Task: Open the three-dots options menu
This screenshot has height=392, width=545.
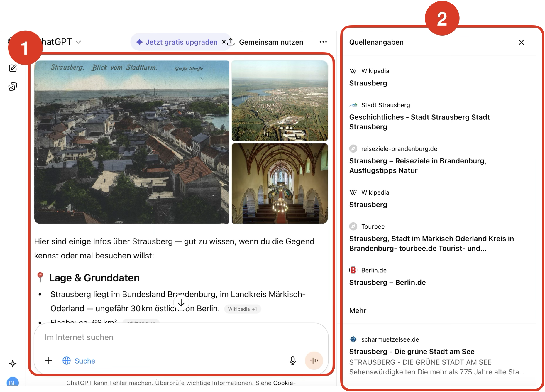Action: [323, 42]
